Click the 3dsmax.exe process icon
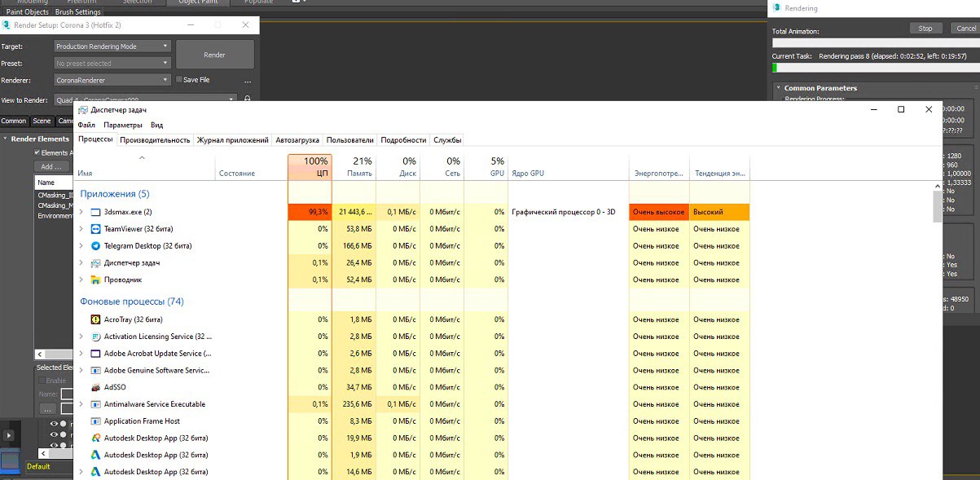Screen dimensions: 980x480 click(95, 212)
